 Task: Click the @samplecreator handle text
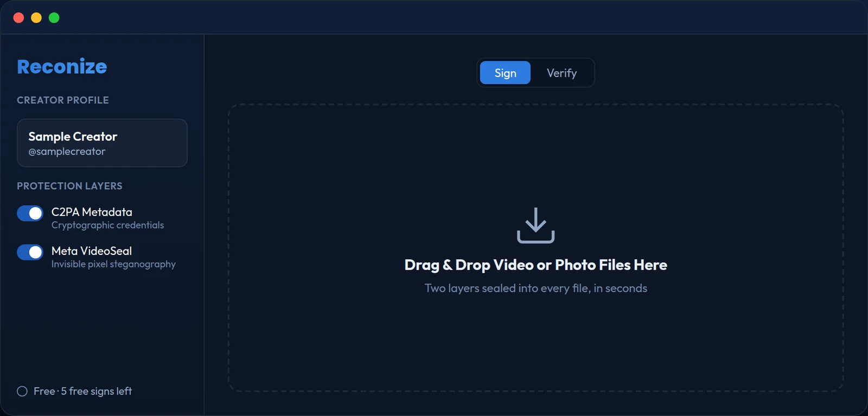pos(67,151)
